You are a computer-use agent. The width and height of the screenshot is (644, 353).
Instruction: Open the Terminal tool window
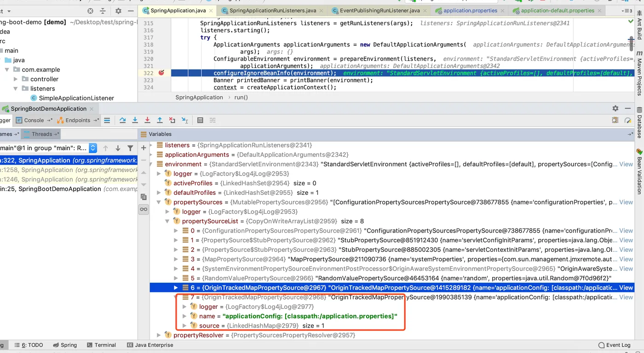tap(101, 345)
